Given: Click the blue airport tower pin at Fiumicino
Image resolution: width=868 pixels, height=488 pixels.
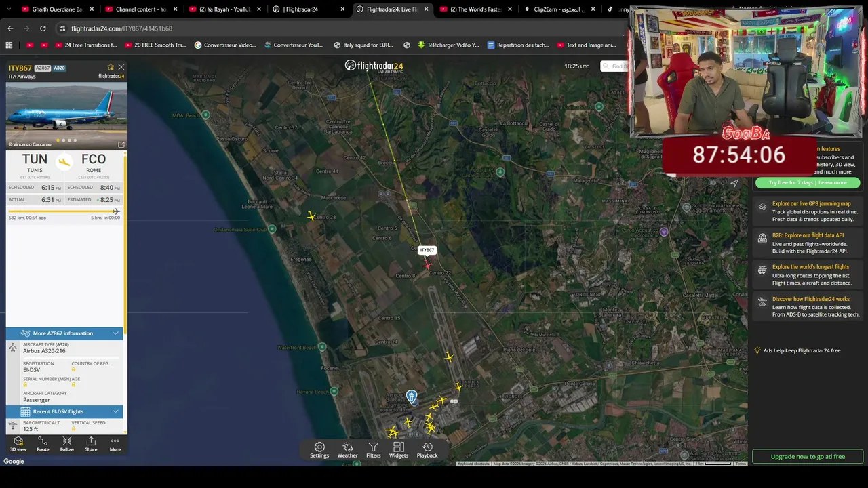Looking at the screenshot, I should click(412, 396).
